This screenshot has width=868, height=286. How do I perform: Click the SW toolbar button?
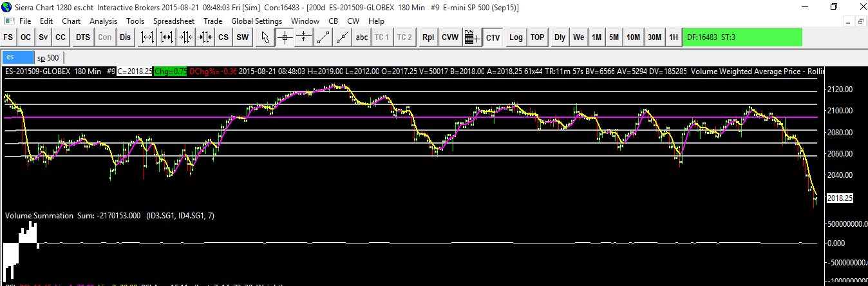click(x=242, y=37)
